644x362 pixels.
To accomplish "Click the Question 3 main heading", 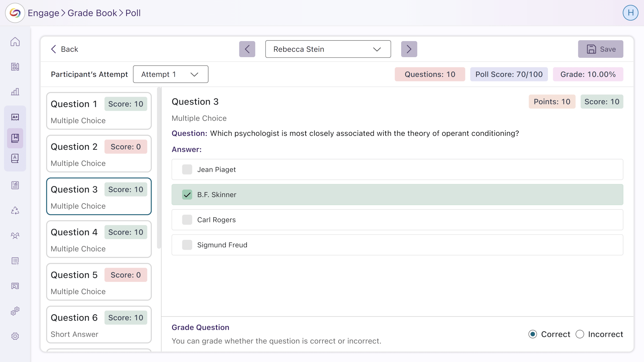I will [x=195, y=102].
